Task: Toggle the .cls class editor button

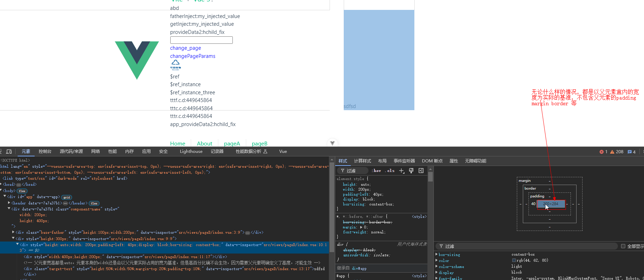Action: coord(390,171)
